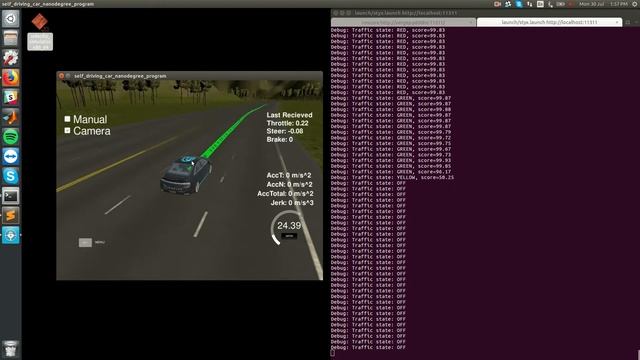This screenshot has width=640, height=360.
Task: Open Skype from the dock
Action: (11, 176)
